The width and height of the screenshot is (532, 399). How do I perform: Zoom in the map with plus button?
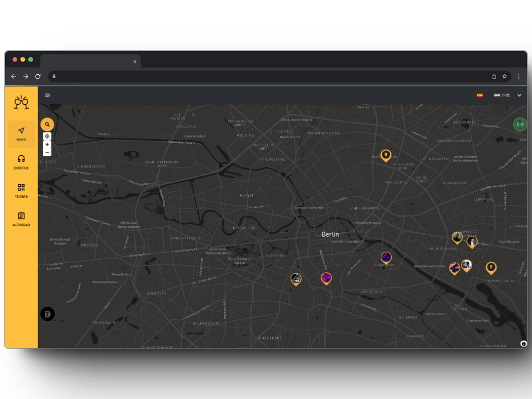pyautogui.click(x=47, y=145)
